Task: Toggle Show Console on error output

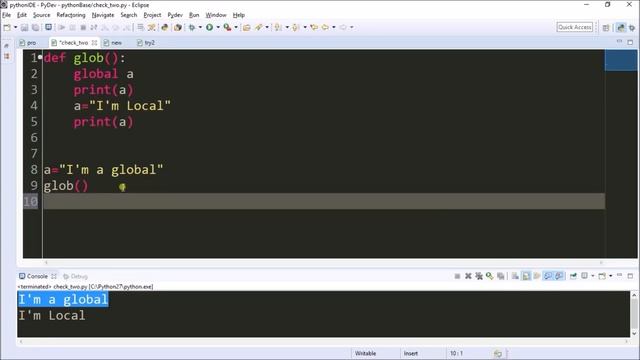Action: coord(559,276)
